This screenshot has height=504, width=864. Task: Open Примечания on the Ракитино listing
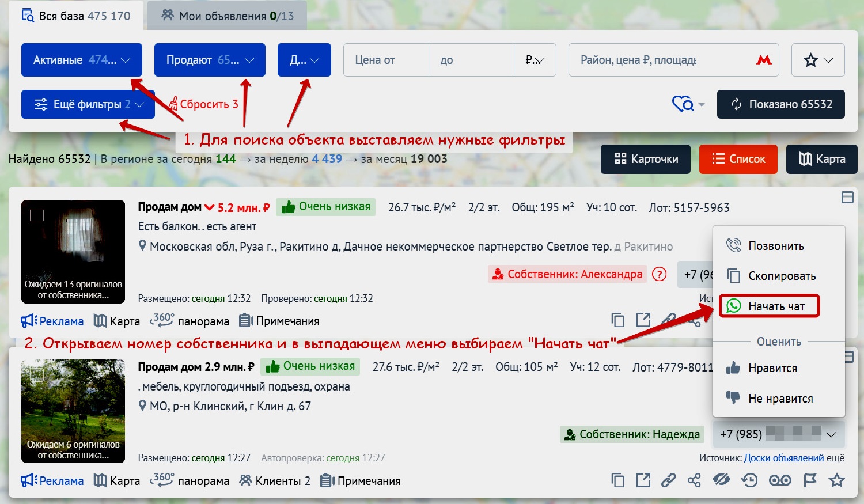coord(279,321)
